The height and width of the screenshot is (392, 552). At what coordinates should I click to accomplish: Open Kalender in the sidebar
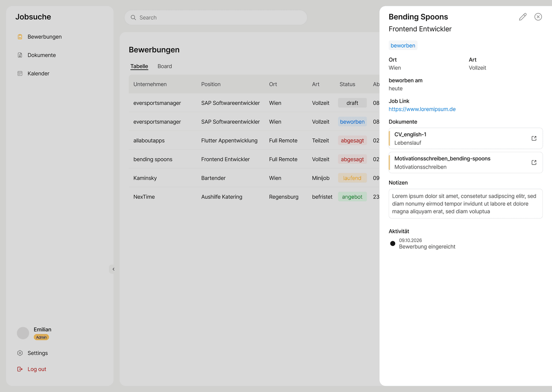pyautogui.click(x=38, y=74)
